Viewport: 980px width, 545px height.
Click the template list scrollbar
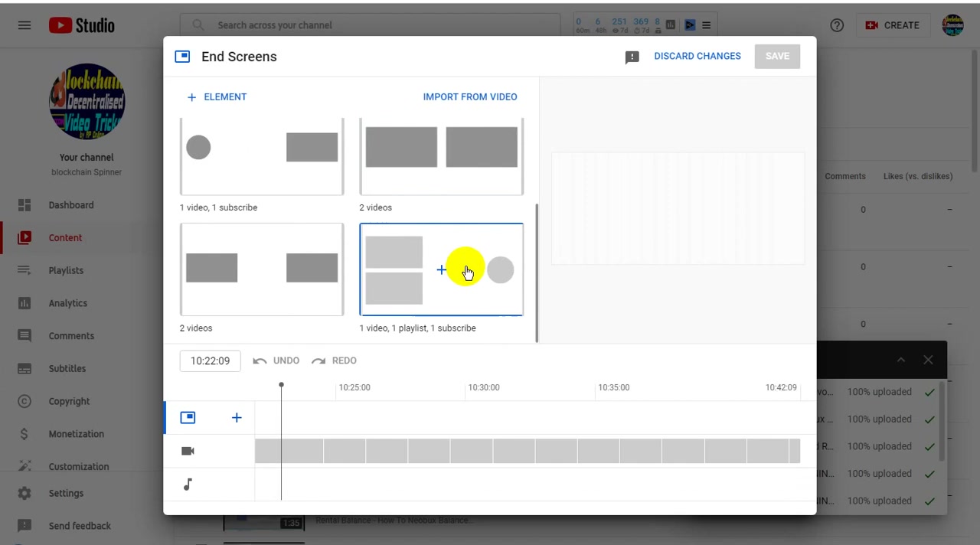(536, 272)
